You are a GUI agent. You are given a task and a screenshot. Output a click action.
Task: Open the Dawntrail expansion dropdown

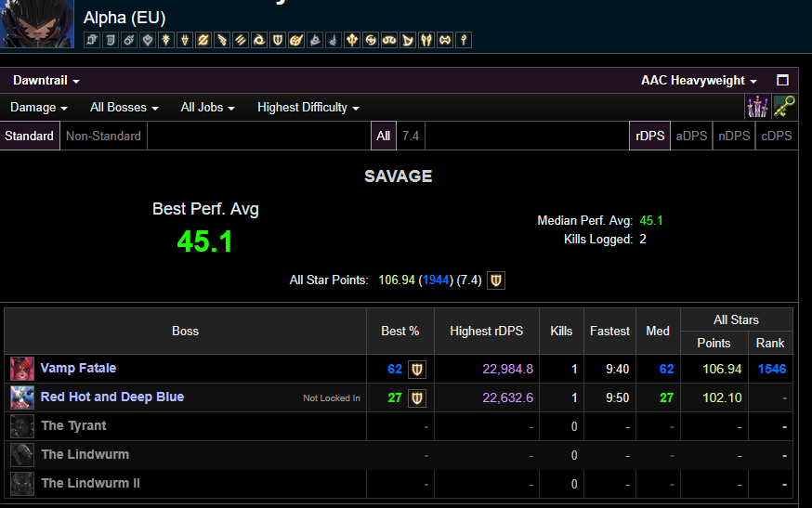click(46, 80)
